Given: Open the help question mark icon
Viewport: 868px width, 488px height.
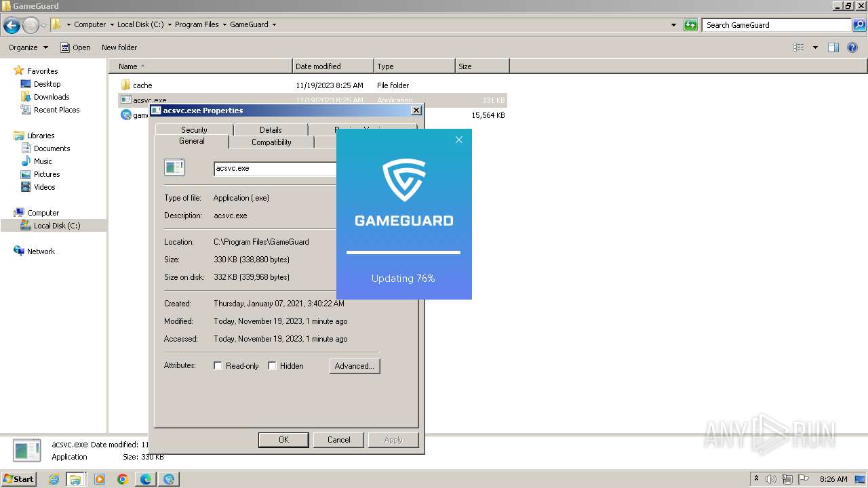Looking at the screenshot, I should 854,47.
